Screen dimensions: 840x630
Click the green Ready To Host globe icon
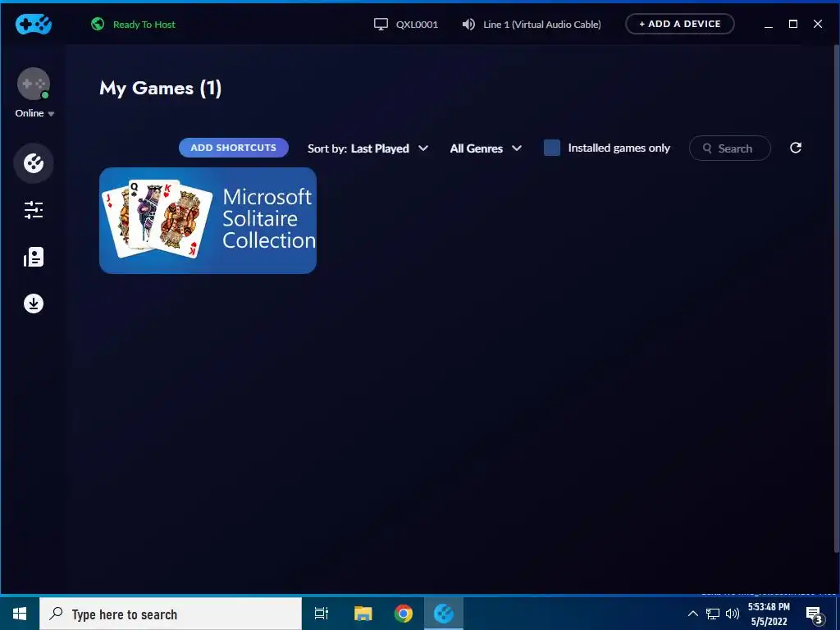(98, 24)
